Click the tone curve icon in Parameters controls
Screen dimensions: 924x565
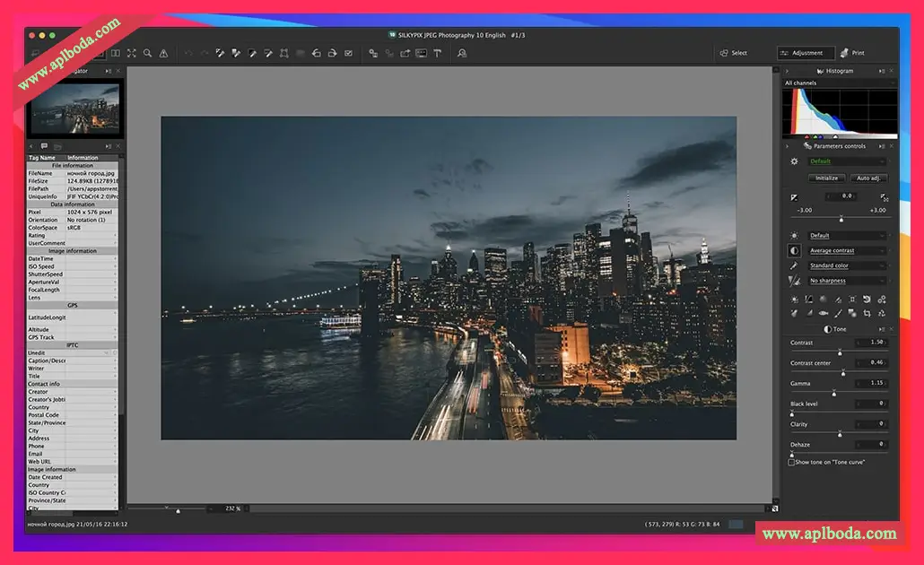(x=808, y=300)
